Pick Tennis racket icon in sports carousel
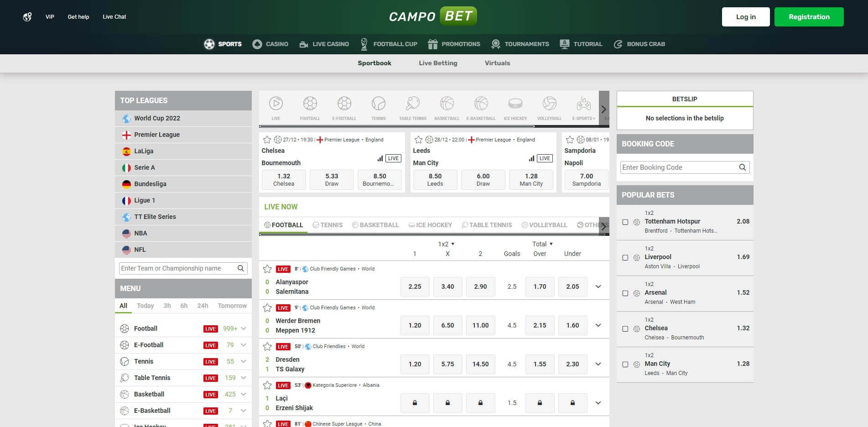This screenshot has width=868, height=427. coord(379,104)
